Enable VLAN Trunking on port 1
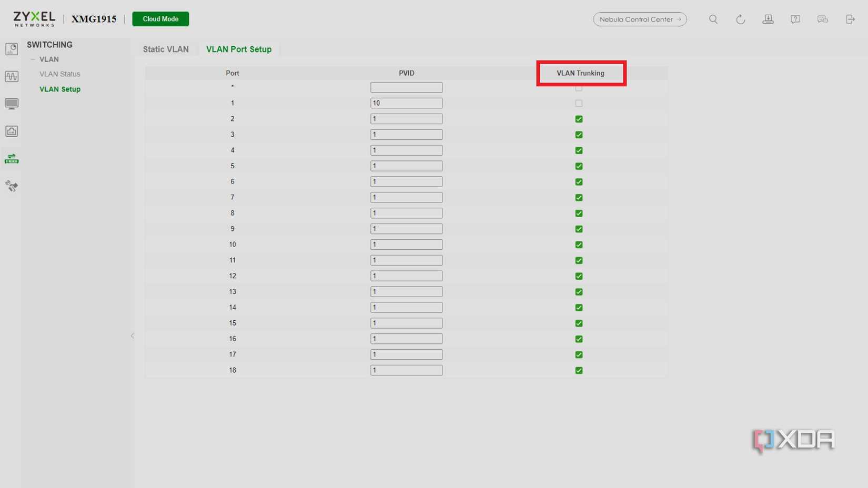868x488 pixels. pos(579,103)
